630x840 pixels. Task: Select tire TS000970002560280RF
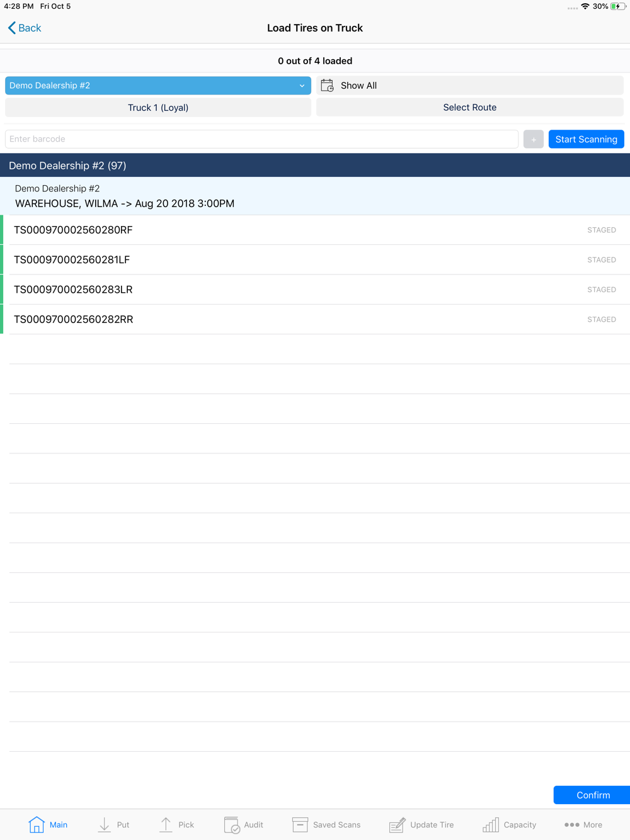click(x=315, y=230)
